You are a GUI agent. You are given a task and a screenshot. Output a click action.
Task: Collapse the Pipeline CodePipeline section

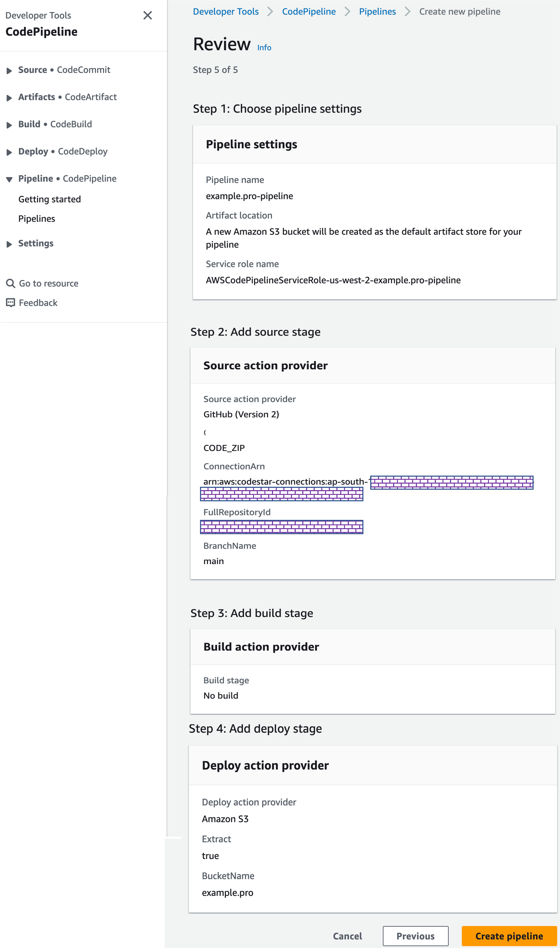10,179
